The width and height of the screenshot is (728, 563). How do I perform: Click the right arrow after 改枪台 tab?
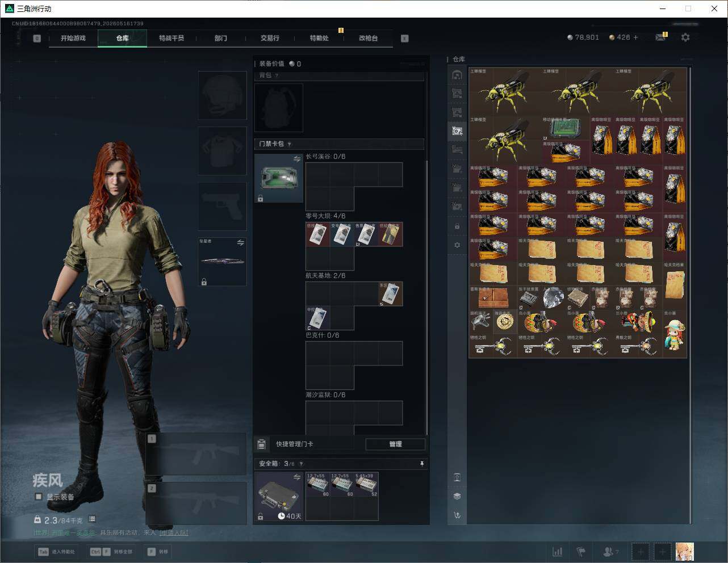pos(405,39)
